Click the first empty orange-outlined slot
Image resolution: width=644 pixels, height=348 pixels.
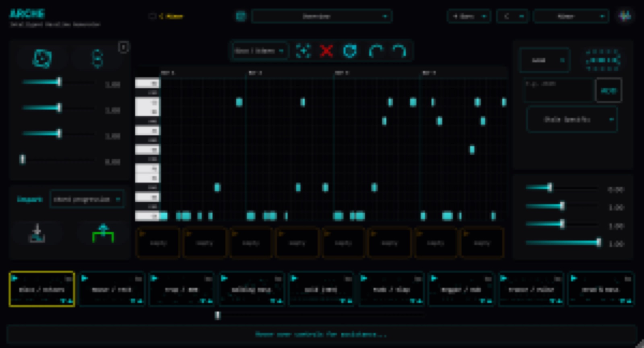coord(158,242)
